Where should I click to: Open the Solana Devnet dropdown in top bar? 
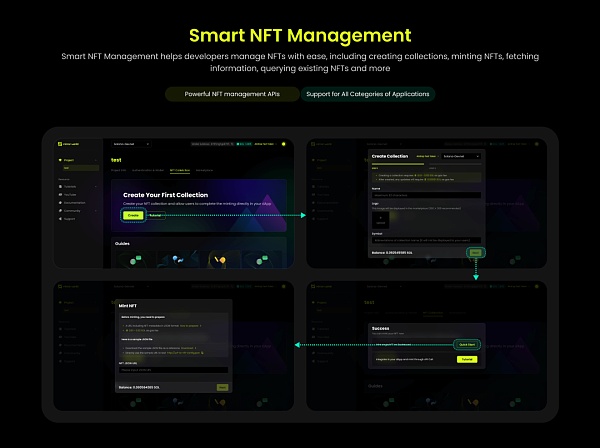click(x=131, y=144)
